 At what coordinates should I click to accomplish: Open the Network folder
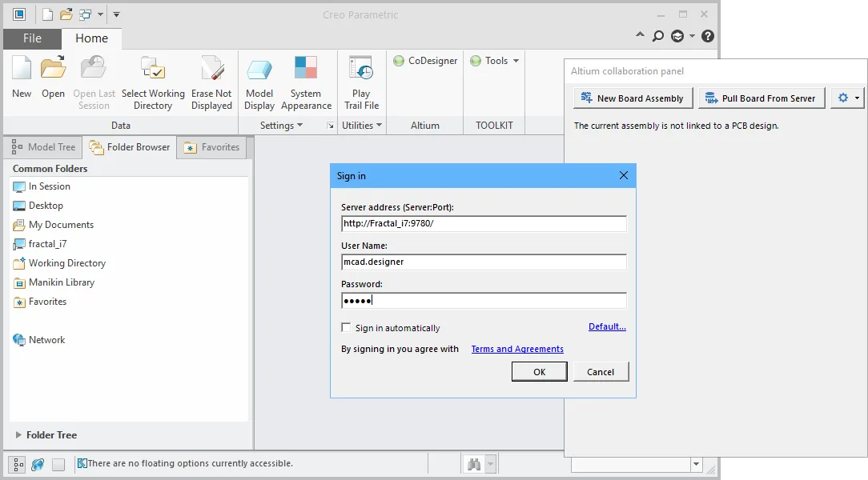coord(38,340)
